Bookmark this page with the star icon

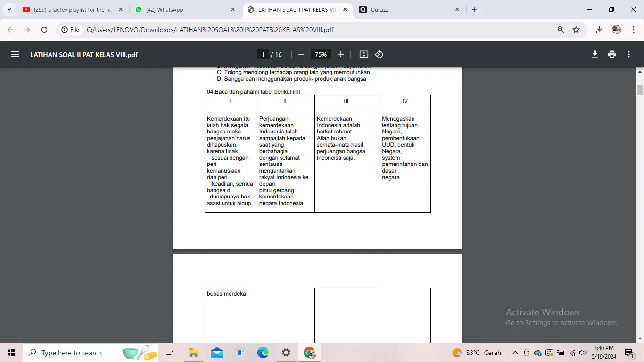coord(576,30)
